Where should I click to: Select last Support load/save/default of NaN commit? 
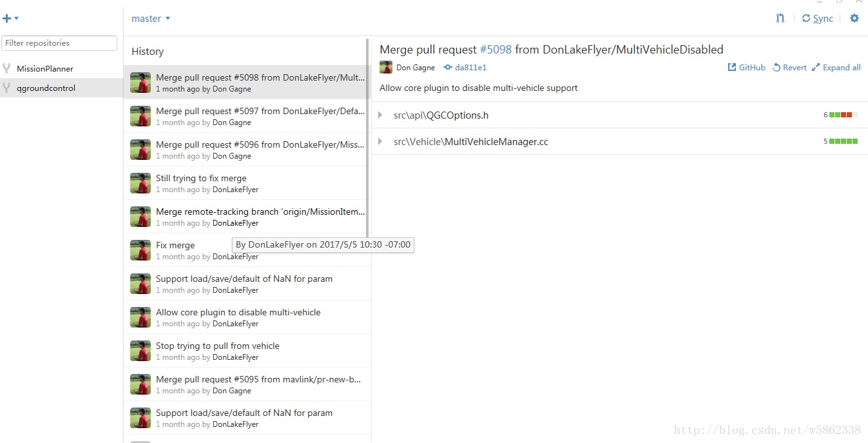pyautogui.click(x=247, y=418)
